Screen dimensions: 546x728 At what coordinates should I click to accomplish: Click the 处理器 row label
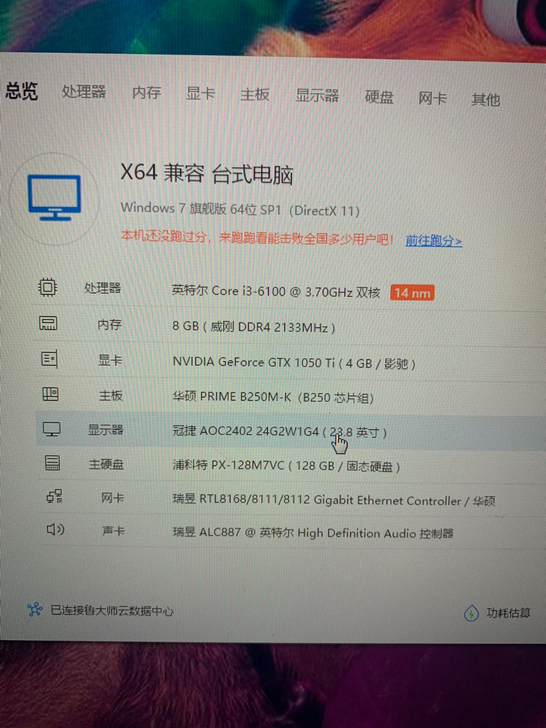[x=102, y=288]
